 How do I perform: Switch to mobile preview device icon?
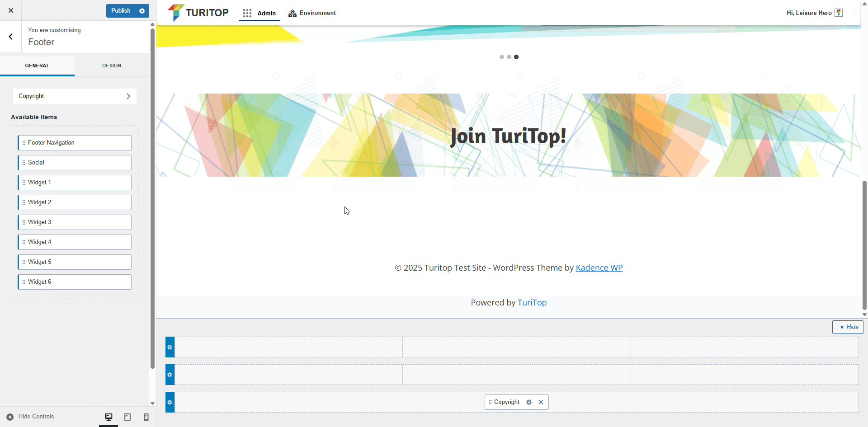click(146, 417)
